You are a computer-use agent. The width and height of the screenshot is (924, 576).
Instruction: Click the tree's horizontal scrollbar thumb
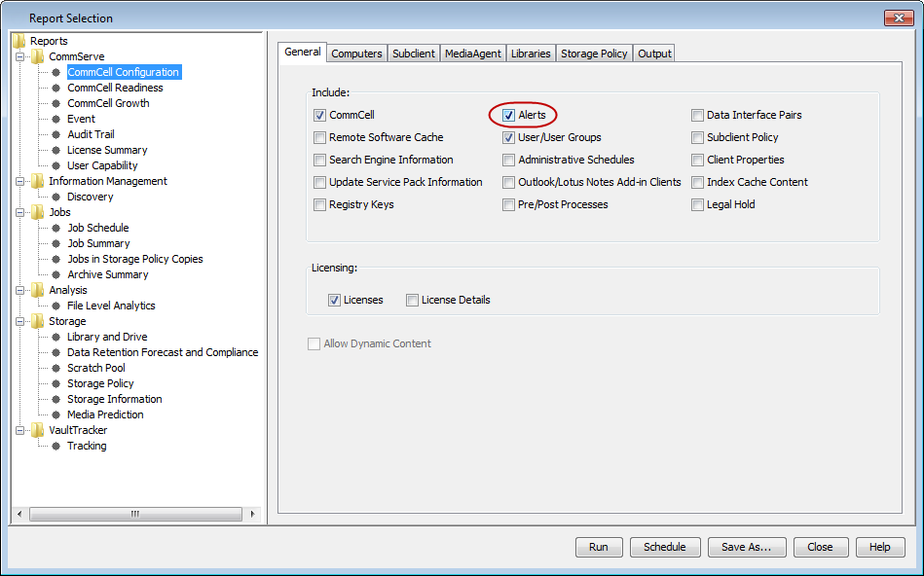(135, 514)
